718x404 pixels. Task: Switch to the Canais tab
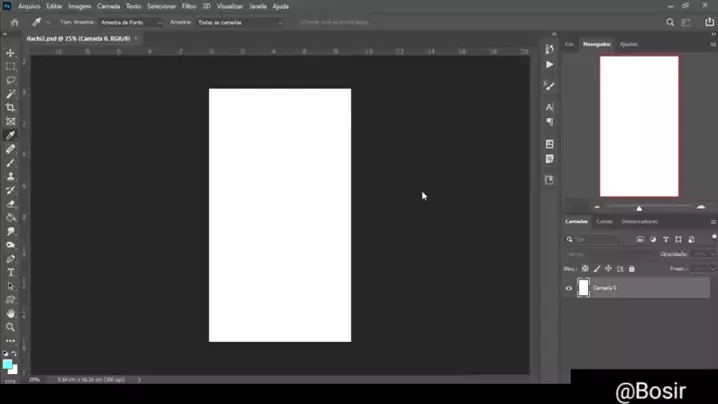pos(604,222)
